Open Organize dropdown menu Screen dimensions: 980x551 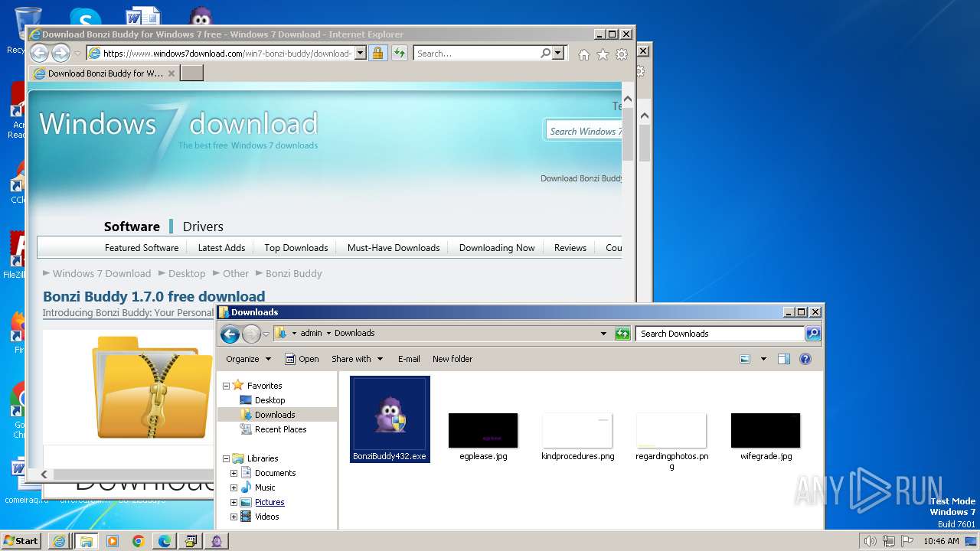click(x=248, y=359)
